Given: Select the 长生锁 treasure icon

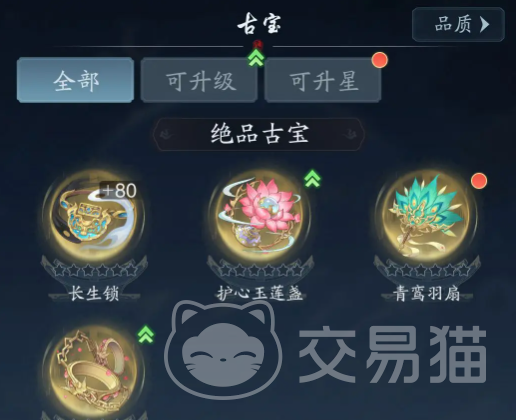Looking at the screenshot, I should (94, 216).
